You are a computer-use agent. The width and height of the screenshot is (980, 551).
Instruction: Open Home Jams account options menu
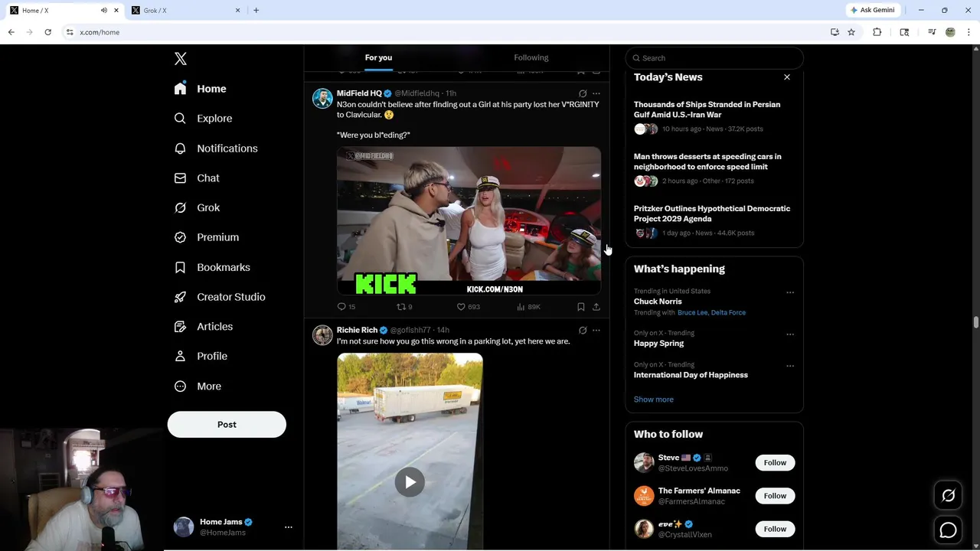[x=289, y=527]
